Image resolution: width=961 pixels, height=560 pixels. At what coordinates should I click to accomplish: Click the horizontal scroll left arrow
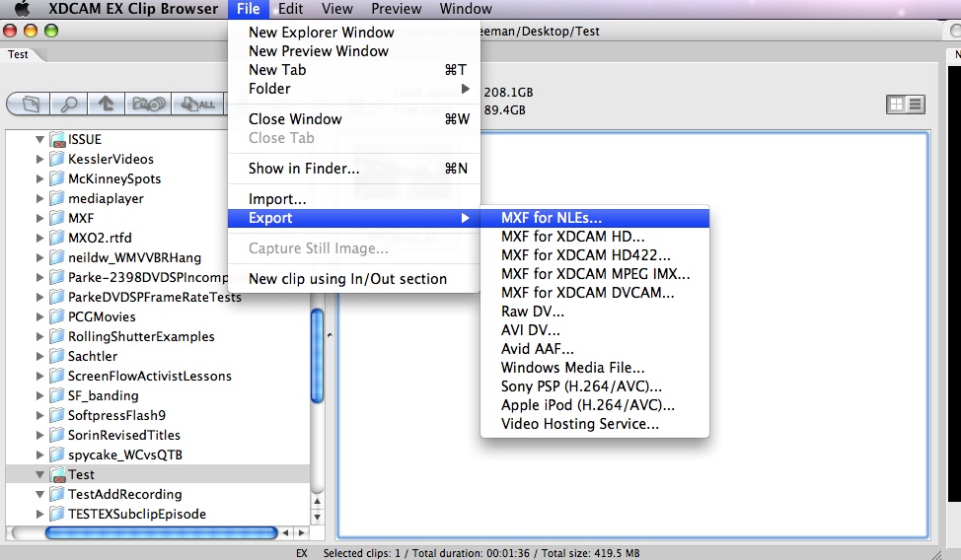tap(285, 533)
